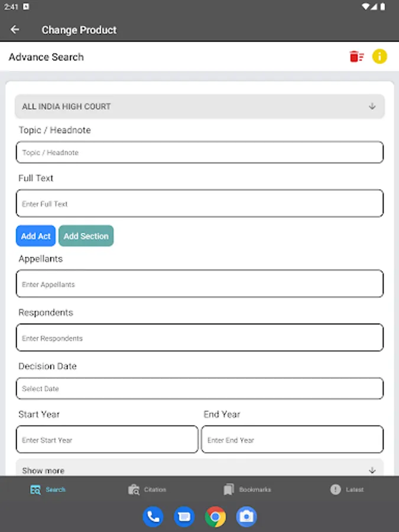Expand the ALL INDIA HIGH COURT selector
This screenshot has height=532, width=399.
pyautogui.click(x=199, y=107)
